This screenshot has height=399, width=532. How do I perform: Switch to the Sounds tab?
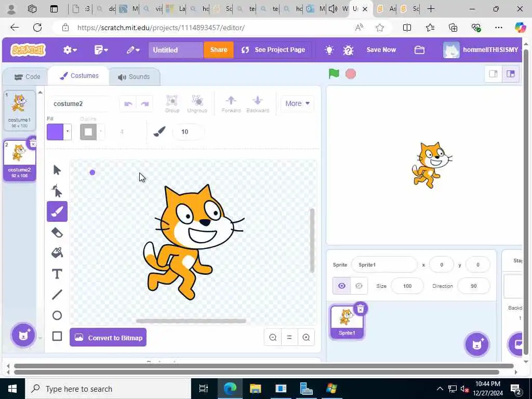[134, 77]
